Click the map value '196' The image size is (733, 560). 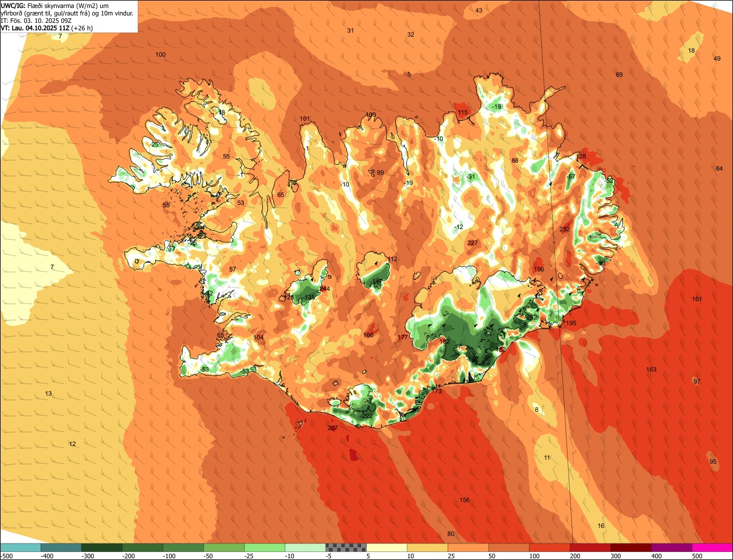tap(539, 269)
